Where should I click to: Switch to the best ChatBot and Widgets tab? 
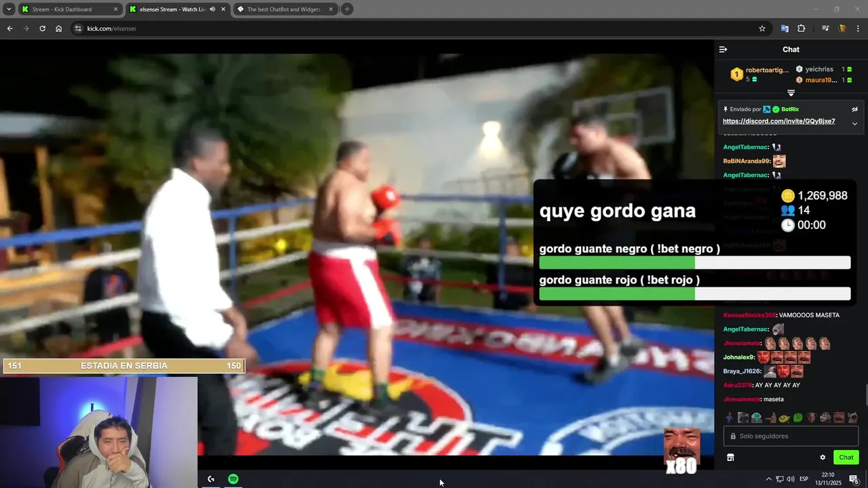pos(285,9)
